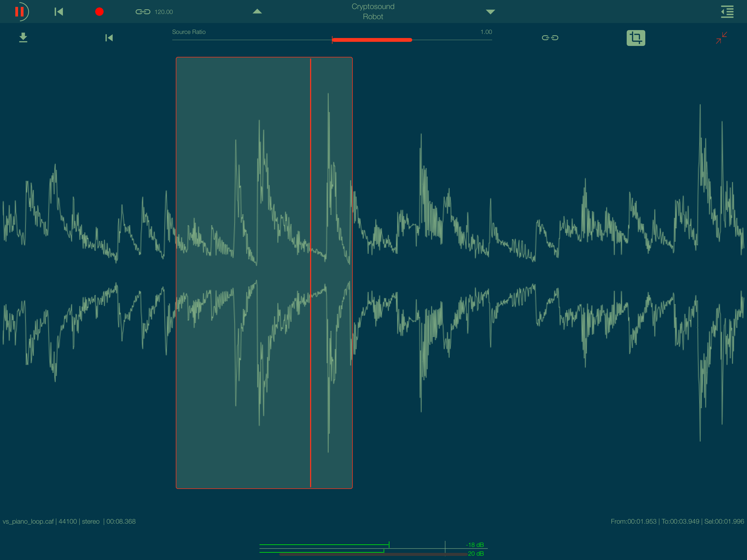This screenshot has width=747, height=560.
Task: Collapse the waveform view with arrows icon
Action: coord(721,37)
